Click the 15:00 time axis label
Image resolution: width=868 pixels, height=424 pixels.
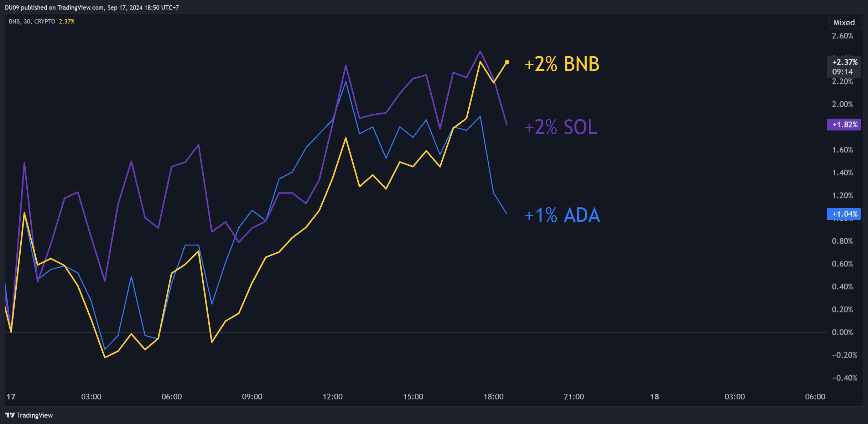[413, 397]
